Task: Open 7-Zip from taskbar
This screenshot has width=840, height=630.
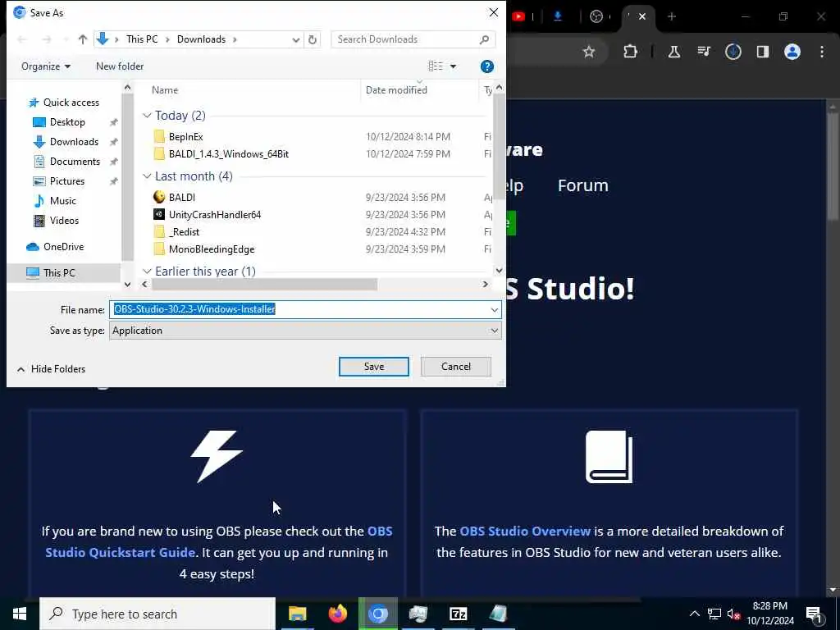Action: point(458,614)
